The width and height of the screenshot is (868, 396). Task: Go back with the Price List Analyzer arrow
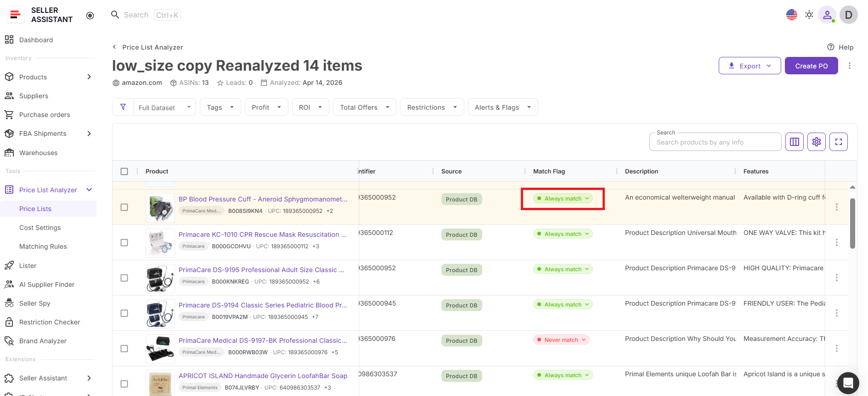(114, 47)
